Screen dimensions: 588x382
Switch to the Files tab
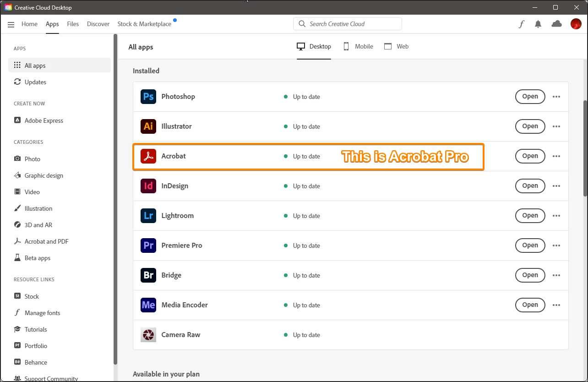point(73,24)
